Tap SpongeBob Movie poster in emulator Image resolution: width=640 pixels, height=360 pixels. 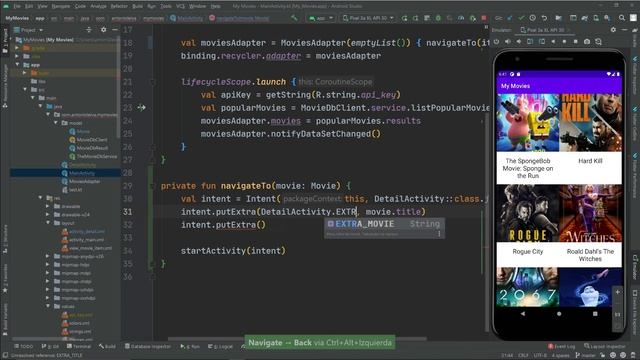(528, 123)
